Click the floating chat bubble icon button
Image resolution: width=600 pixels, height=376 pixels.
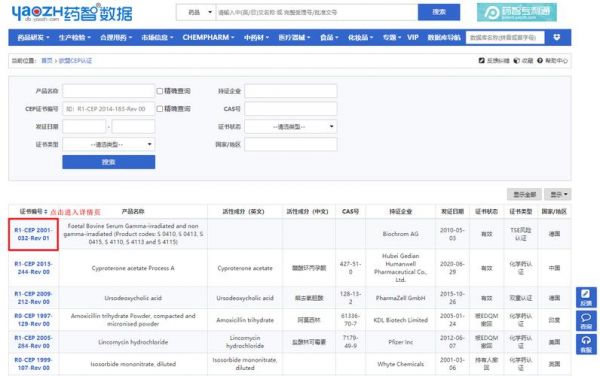[x=586, y=321]
